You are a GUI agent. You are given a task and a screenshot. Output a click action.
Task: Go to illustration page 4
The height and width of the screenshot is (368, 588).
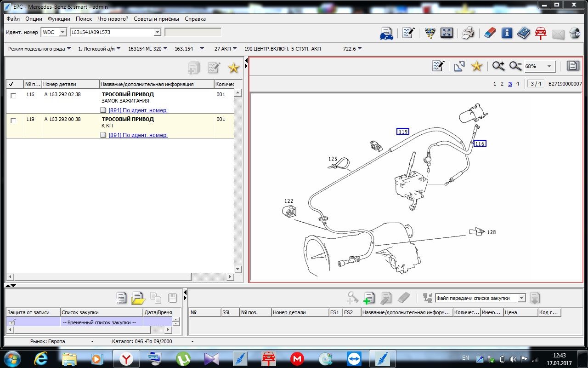518,84
